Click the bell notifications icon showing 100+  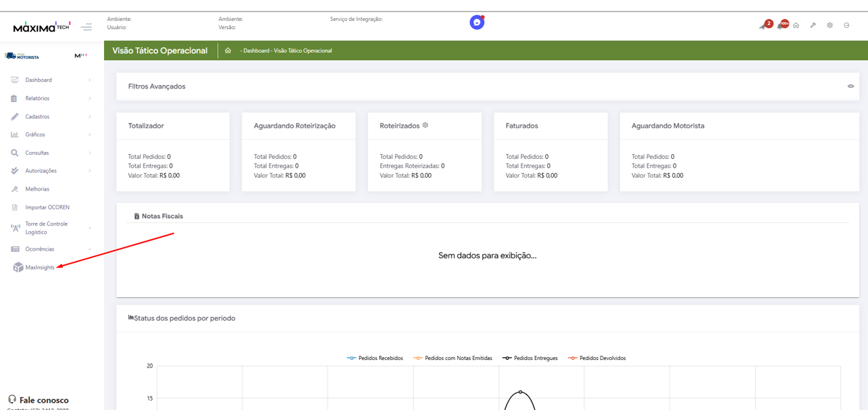(x=781, y=26)
